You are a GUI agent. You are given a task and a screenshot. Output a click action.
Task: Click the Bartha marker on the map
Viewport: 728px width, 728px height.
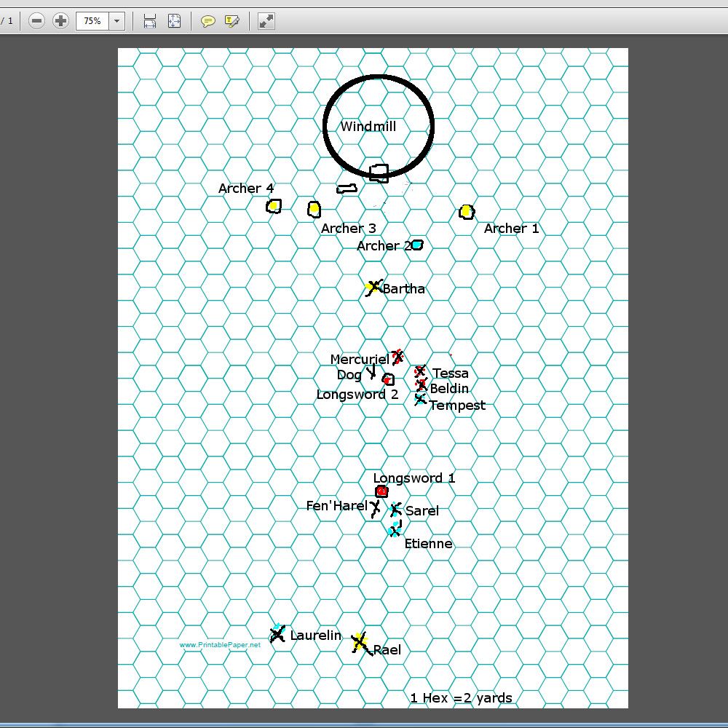coord(373,288)
